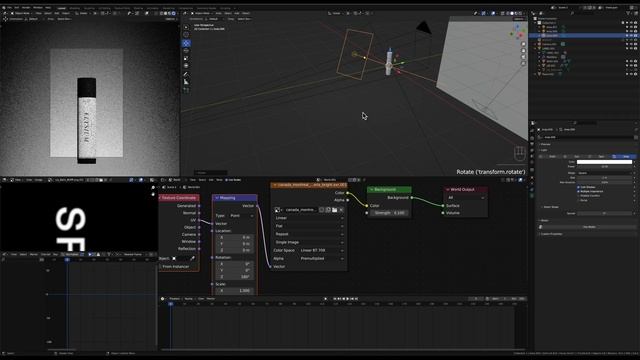Open the World Output target dropdown showing All

tap(466, 198)
